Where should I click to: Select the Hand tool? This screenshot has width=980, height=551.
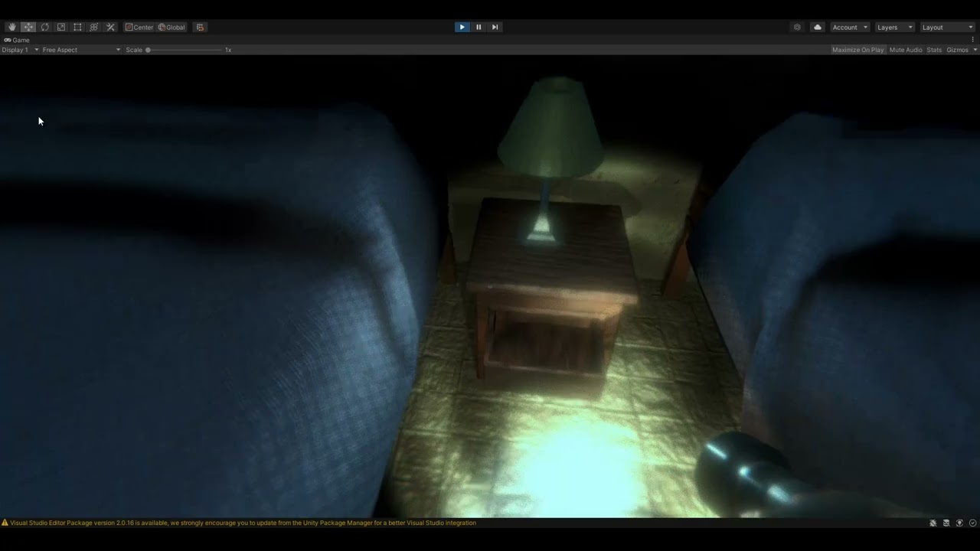pyautogui.click(x=12, y=28)
